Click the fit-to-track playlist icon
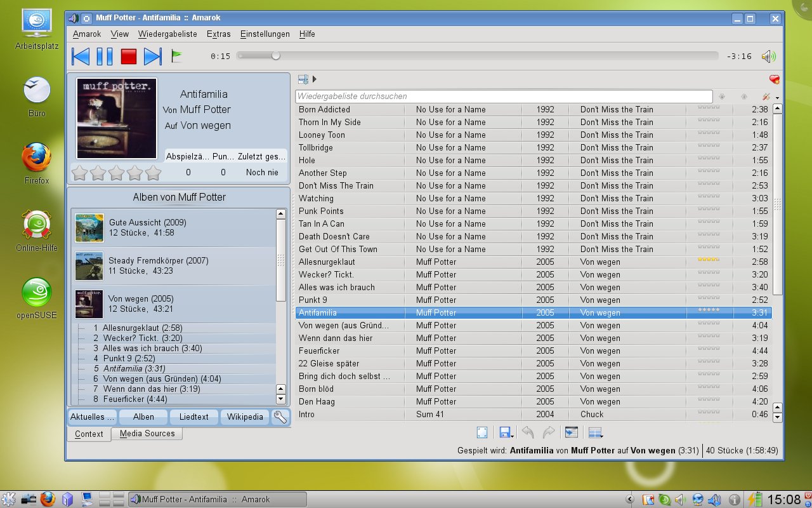The width and height of the screenshot is (812, 508). (x=482, y=432)
